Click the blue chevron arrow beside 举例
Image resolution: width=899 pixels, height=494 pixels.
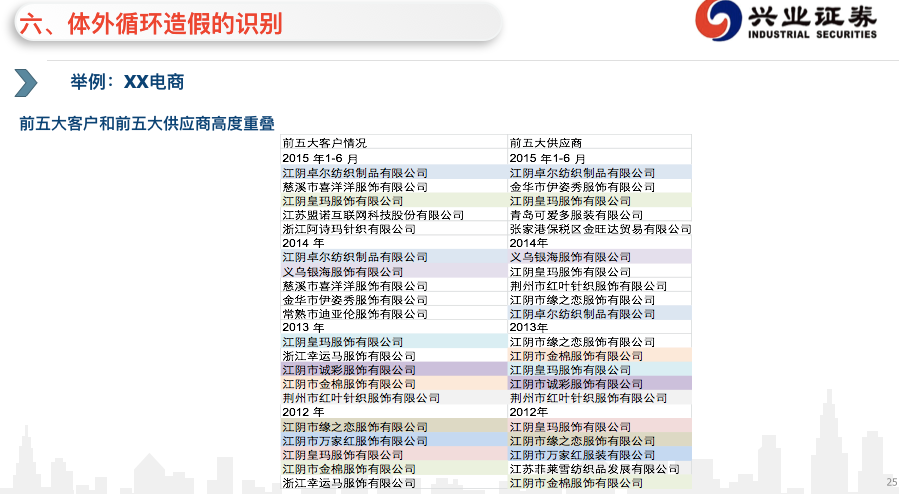26,83
